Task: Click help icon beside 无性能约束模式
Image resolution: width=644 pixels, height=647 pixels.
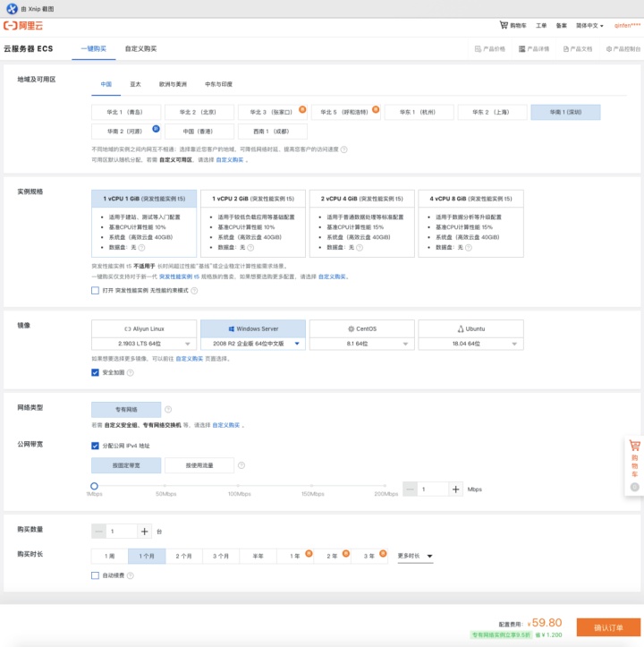Action: click(x=194, y=291)
